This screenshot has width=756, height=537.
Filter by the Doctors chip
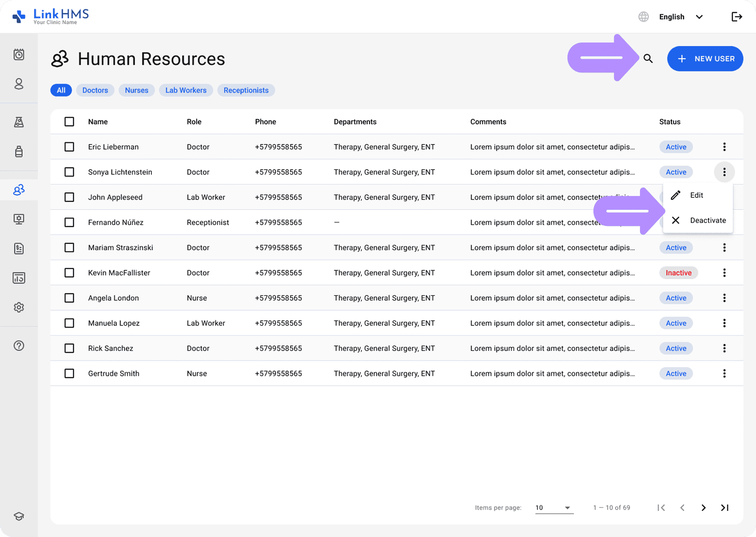(x=95, y=90)
